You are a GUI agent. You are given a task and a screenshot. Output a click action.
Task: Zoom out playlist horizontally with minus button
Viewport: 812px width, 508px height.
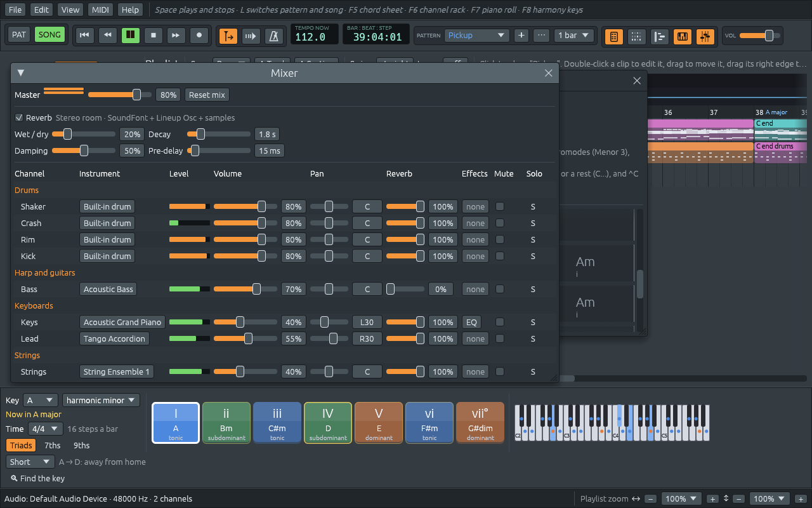point(651,499)
